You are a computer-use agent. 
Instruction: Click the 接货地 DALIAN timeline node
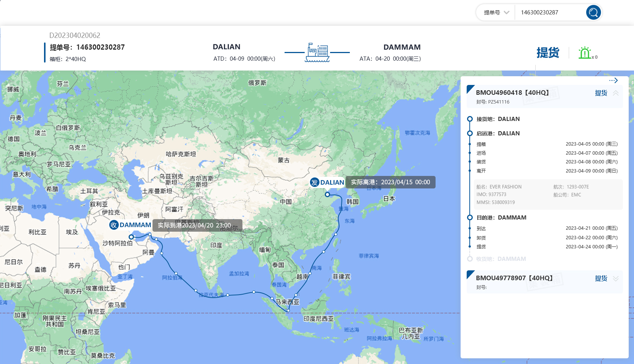tap(470, 119)
